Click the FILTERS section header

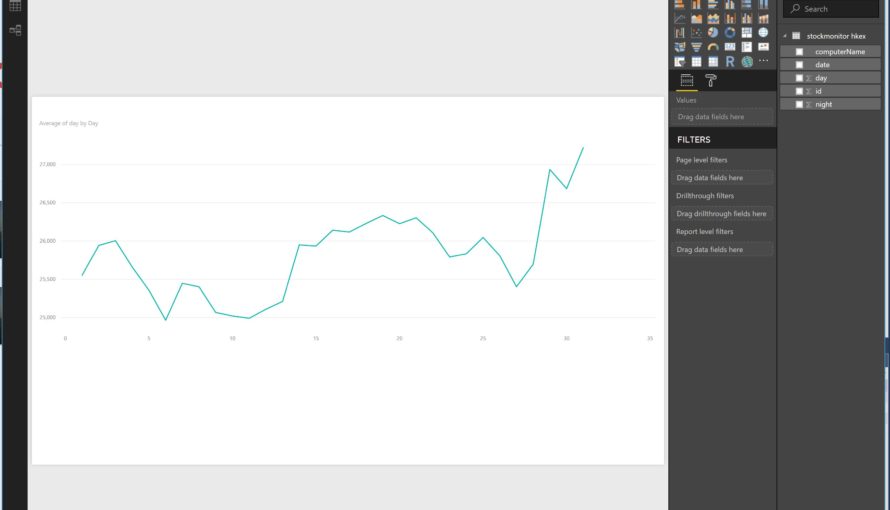(694, 140)
